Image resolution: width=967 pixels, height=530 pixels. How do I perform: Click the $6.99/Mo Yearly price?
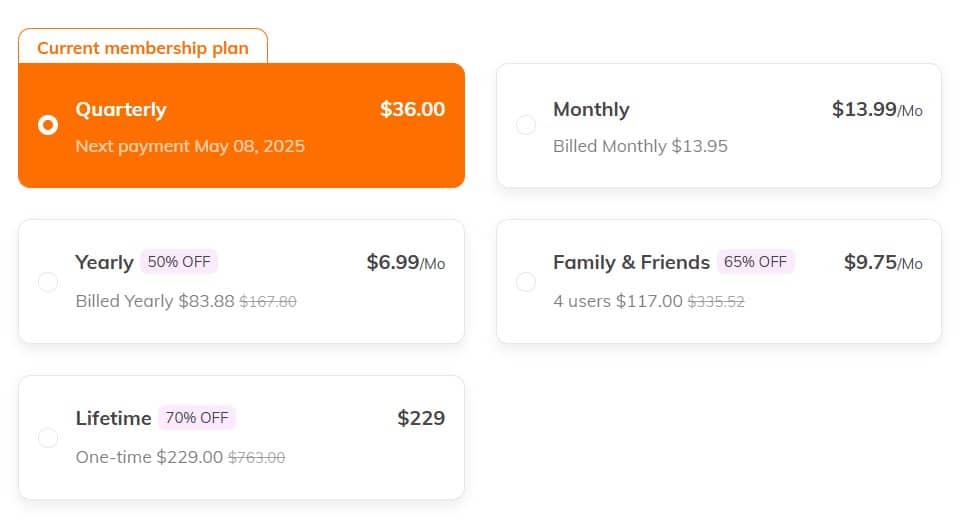405,262
